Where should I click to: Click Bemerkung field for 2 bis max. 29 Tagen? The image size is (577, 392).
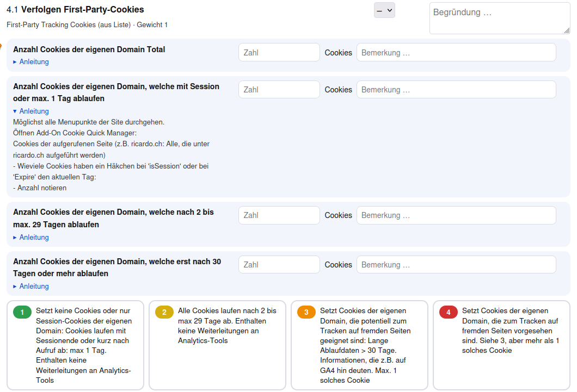456,215
